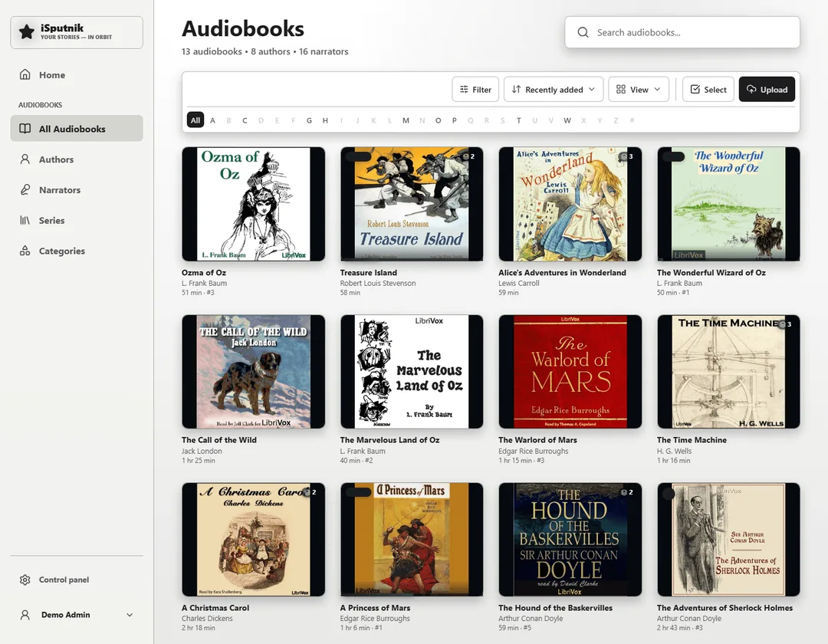Click the Treasure Island stack badge
828x644 pixels.
tap(469, 156)
